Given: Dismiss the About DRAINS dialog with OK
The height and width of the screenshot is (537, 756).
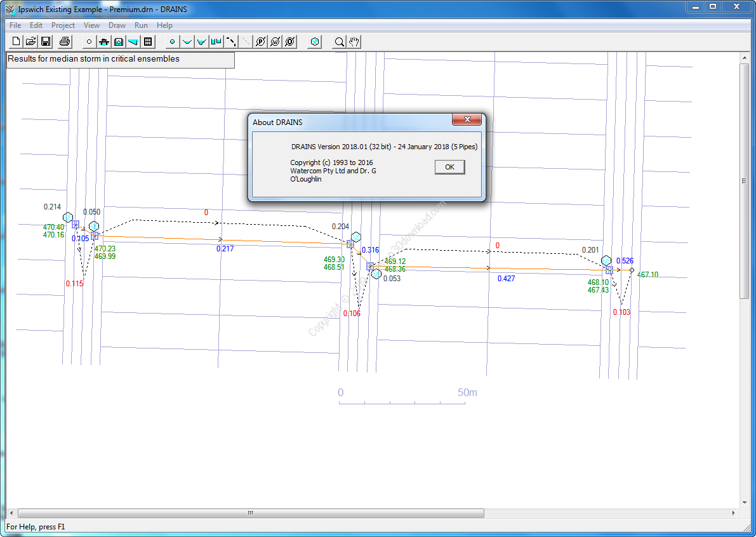Looking at the screenshot, I should pos(449,167).
